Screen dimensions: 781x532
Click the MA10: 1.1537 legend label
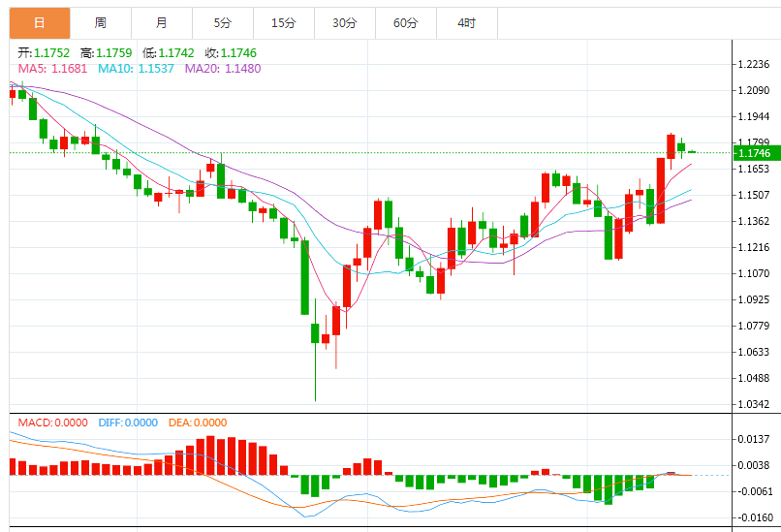(x=136, y=68)
